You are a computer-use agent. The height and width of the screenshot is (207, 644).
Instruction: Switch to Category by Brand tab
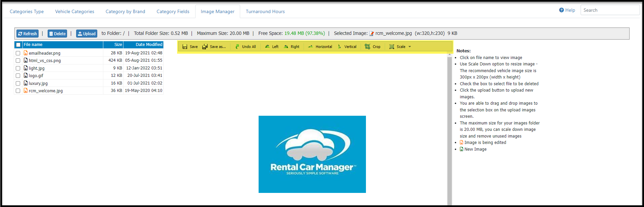[125, 11]
